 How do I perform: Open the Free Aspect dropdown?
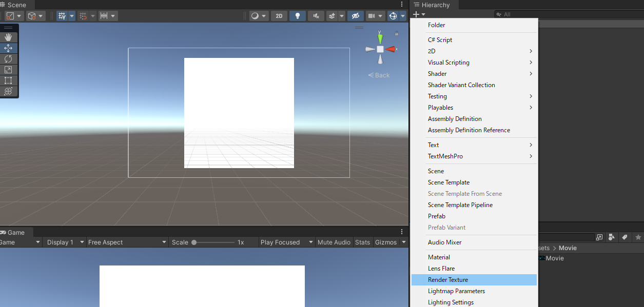click(x=127, y=242)
